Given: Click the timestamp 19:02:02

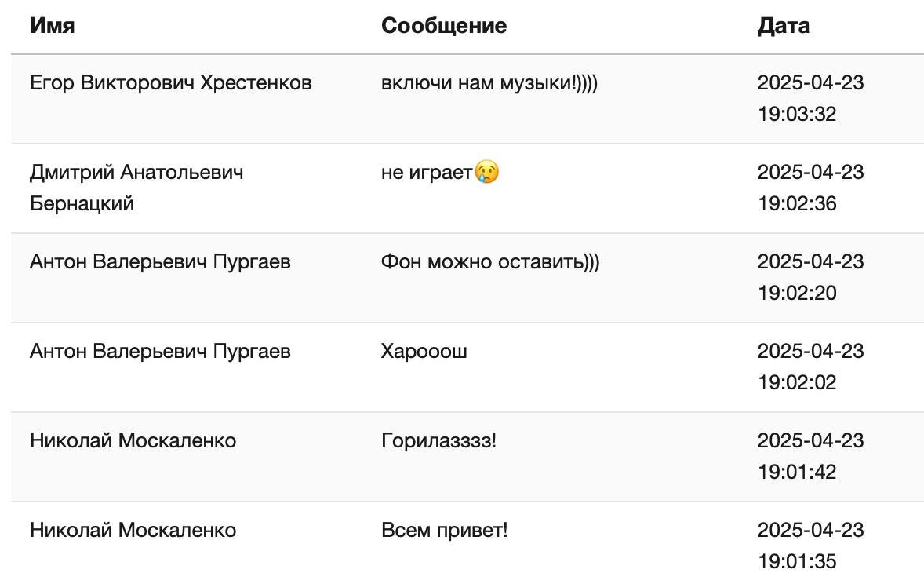Looking at the screenshot, I should (797, 382).
